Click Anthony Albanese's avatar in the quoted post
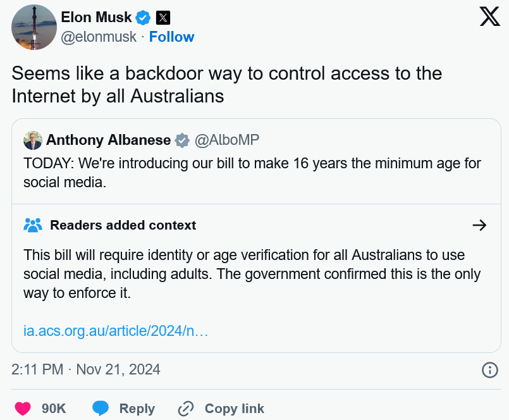The width and height of the screenshot is (509, 420). 33,140
